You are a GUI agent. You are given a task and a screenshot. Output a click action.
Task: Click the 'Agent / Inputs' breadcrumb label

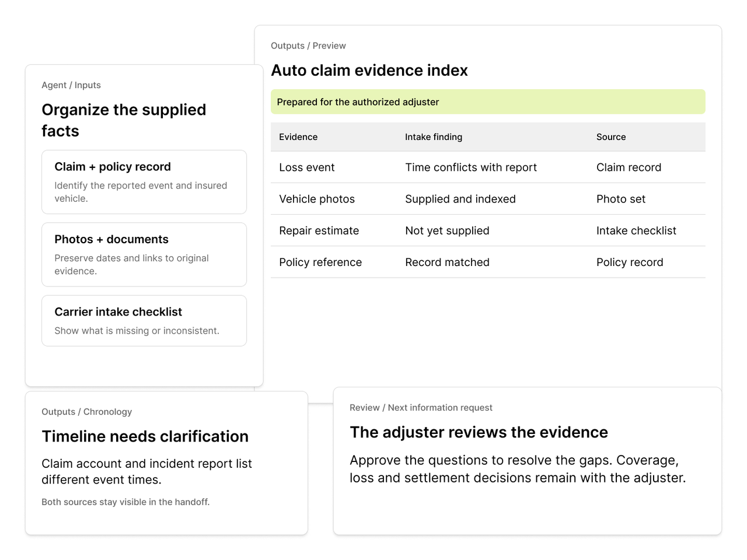click(71, 85)
